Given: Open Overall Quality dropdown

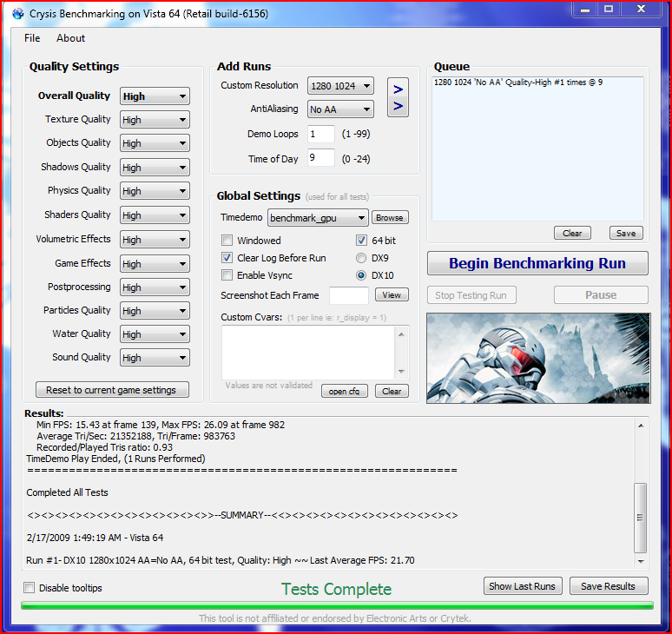Looking at the screenshot, I should tap(155, 96).
